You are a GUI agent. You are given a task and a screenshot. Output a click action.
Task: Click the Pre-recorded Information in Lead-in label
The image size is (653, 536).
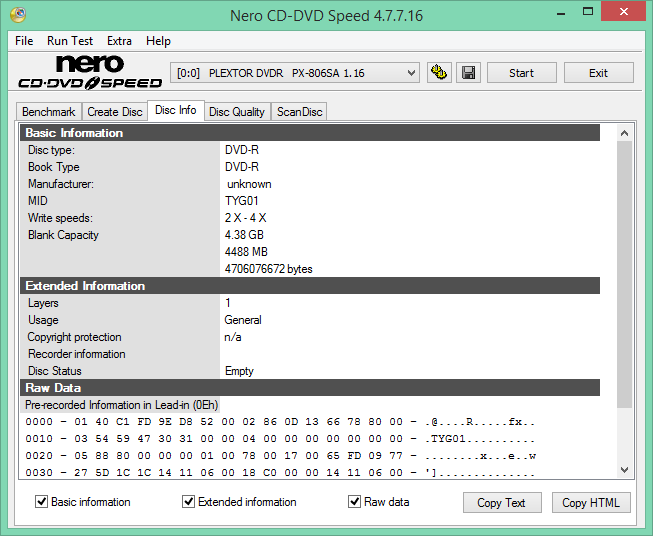point(121,405)
